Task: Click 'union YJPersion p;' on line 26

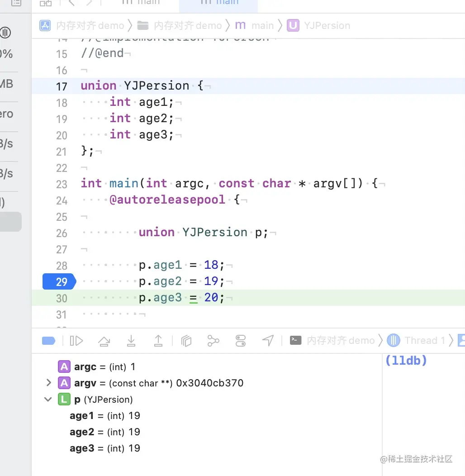Action: click(x=204, y=233)
